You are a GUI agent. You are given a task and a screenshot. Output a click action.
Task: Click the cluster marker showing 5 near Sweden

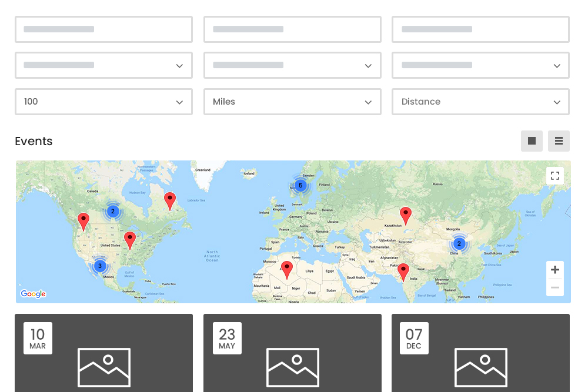tap(300, 185)
